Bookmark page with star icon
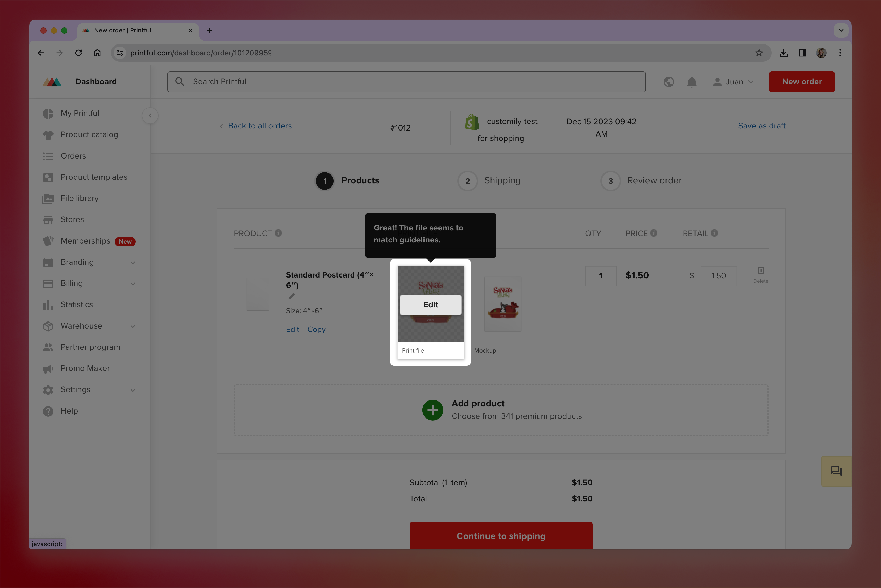Screen dimensions: 881x588 [x=759, y=53]
